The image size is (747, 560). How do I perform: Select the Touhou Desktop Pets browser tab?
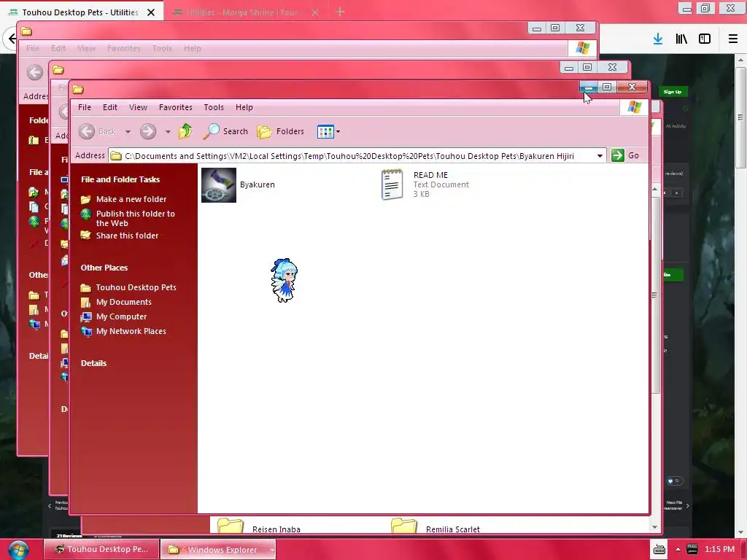81,12
